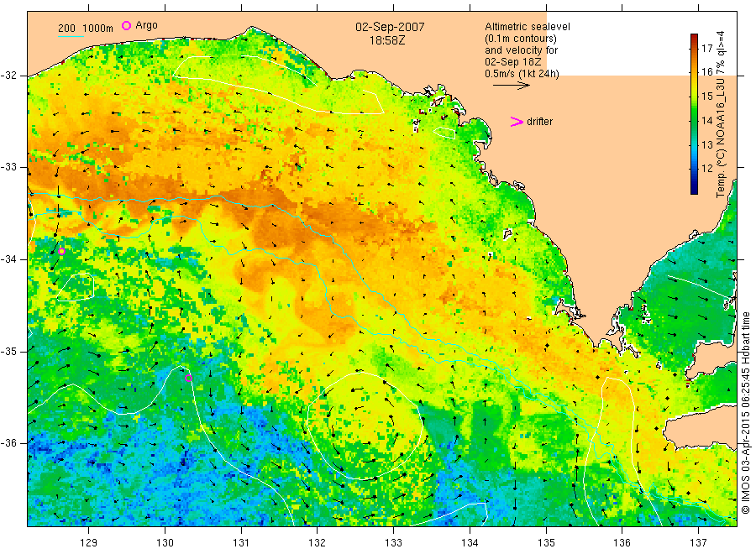756x554 pixels.
Task: Click latitude axis label -33
Action: coord(9,167)
